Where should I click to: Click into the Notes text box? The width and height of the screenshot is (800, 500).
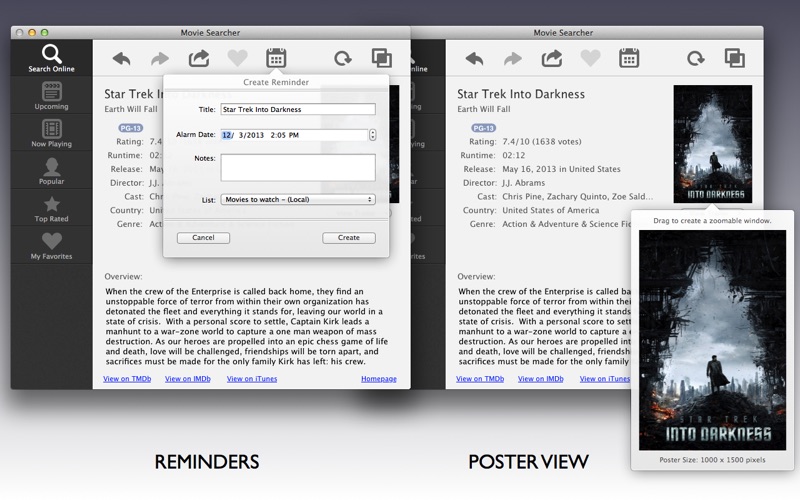(x=298, y=167)
